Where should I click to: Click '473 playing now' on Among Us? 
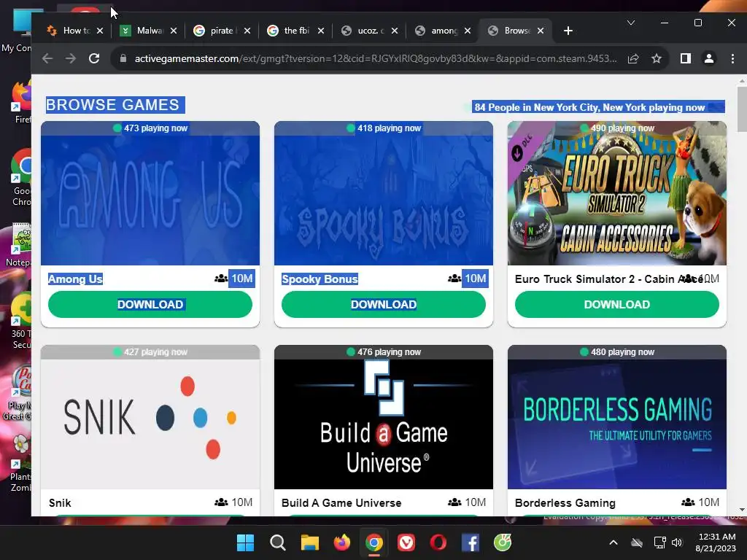150,128
